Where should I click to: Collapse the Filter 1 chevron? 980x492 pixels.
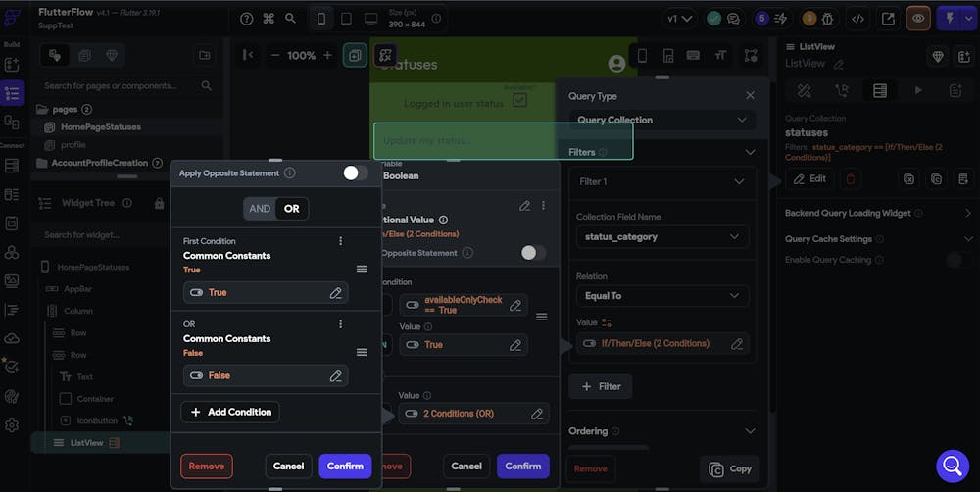pos(739,182)
